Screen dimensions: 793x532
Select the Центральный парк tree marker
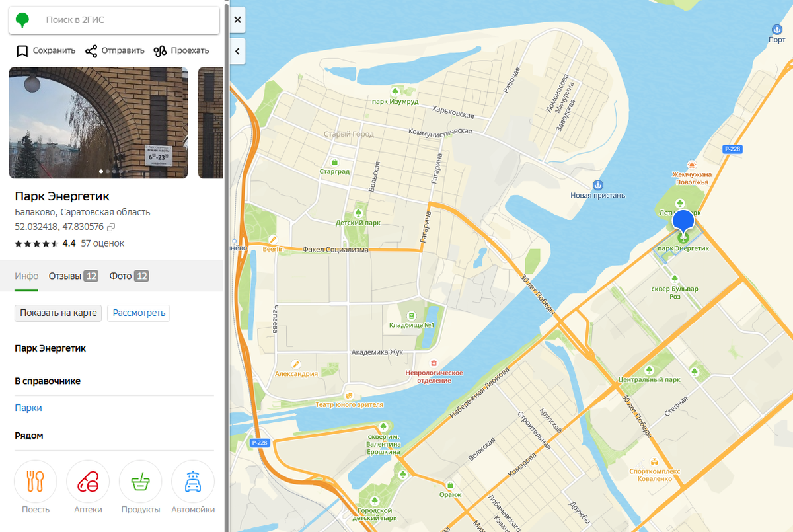[x=649, y=371]
